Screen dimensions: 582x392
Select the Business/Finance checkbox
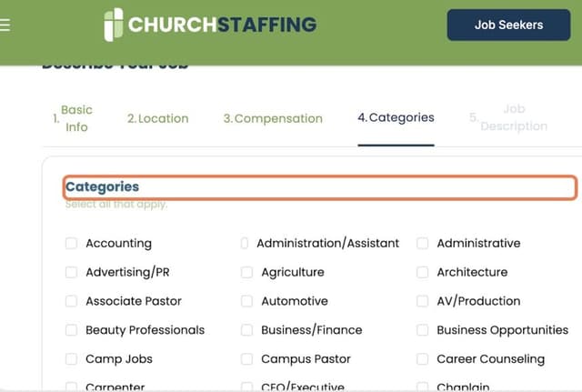pos(247,330)
